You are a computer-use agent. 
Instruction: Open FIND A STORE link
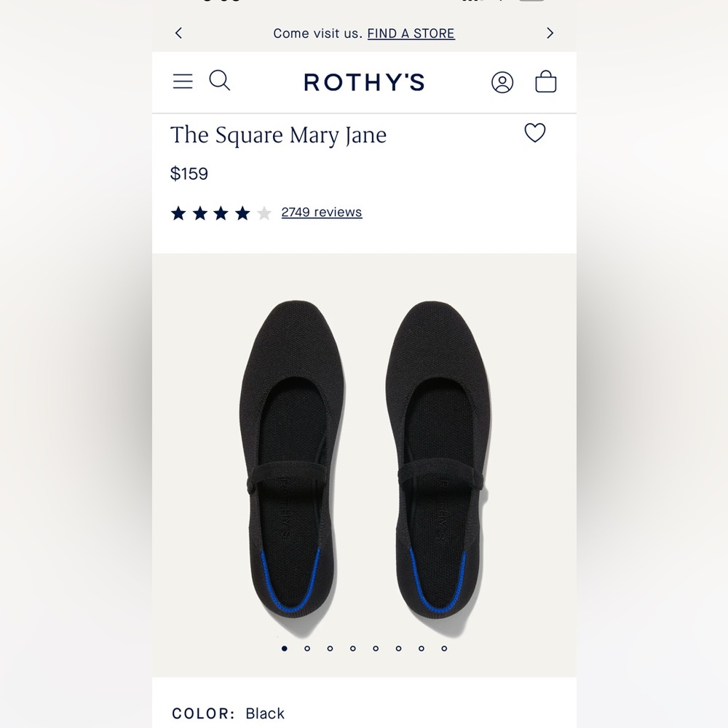(411, 33)
